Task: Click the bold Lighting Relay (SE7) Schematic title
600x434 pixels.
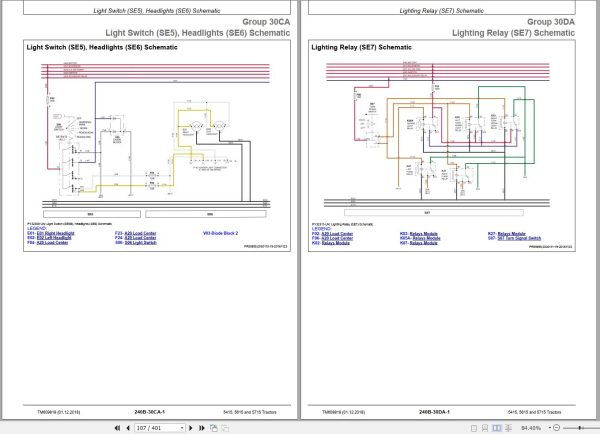Action: point(362,47)
